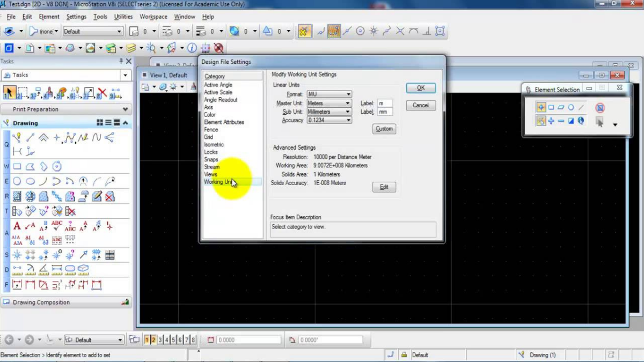
Task: Toggle view number 2 button
Action: (153, 339)
